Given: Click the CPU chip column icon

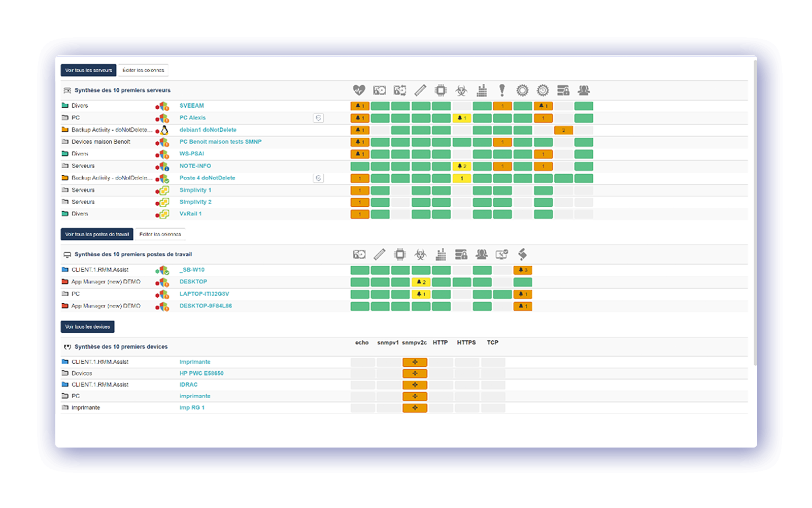Looking at the screenshot, I should [441, 90].
